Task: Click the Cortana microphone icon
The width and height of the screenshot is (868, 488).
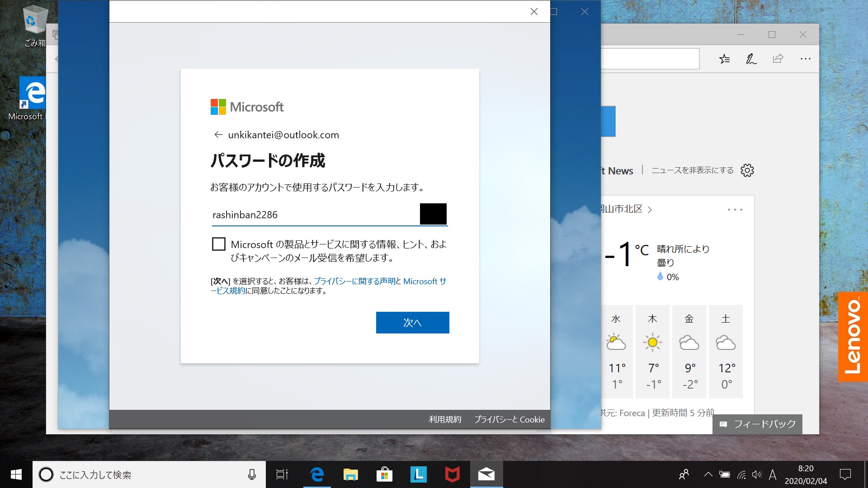Action: coord(252,474)
